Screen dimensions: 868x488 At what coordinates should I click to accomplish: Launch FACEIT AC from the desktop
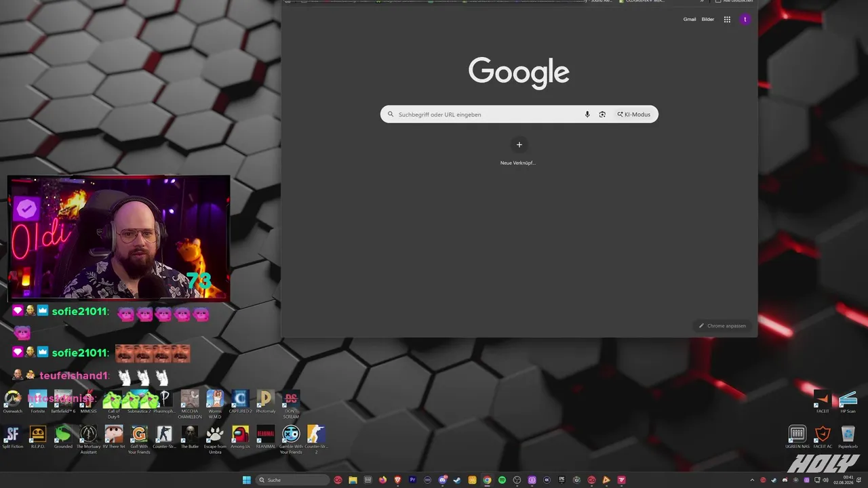823,437
